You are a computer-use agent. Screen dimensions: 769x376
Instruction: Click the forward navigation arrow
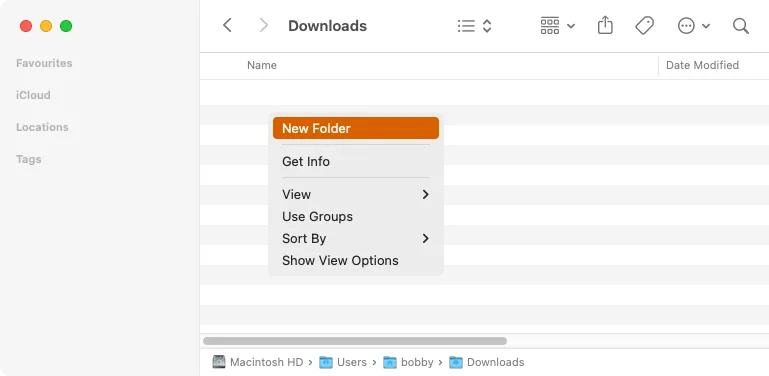[x=264, y=25]
